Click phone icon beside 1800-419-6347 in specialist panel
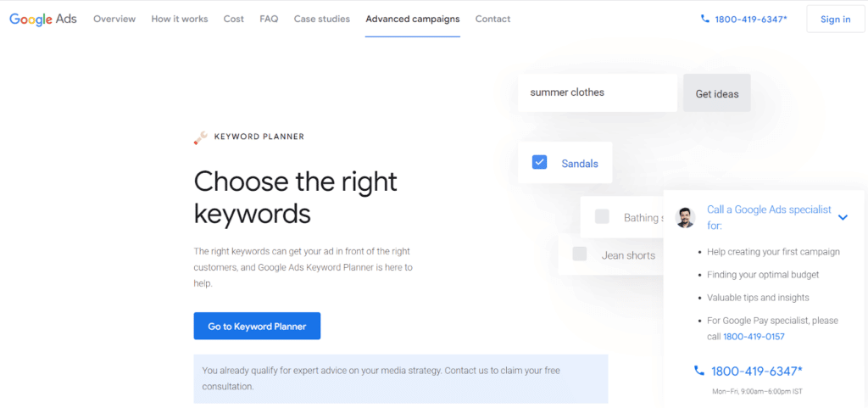This screenshot has height=408, width=868. point(699,371)
